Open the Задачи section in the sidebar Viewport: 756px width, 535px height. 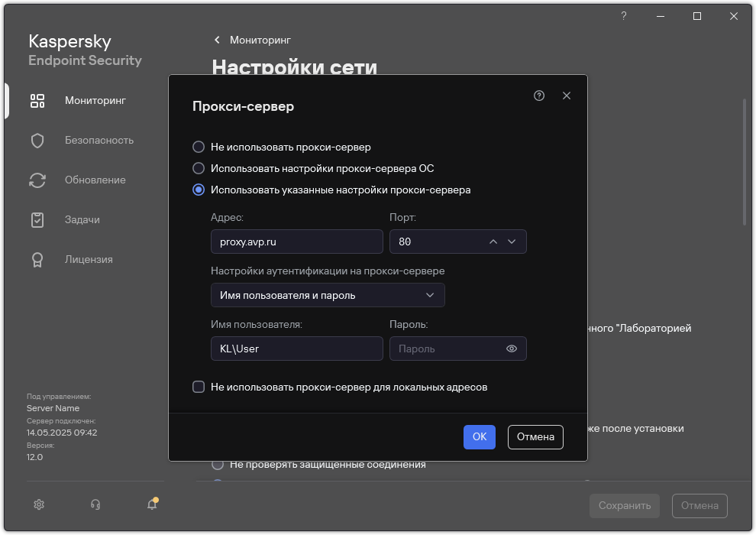point(82,220)
